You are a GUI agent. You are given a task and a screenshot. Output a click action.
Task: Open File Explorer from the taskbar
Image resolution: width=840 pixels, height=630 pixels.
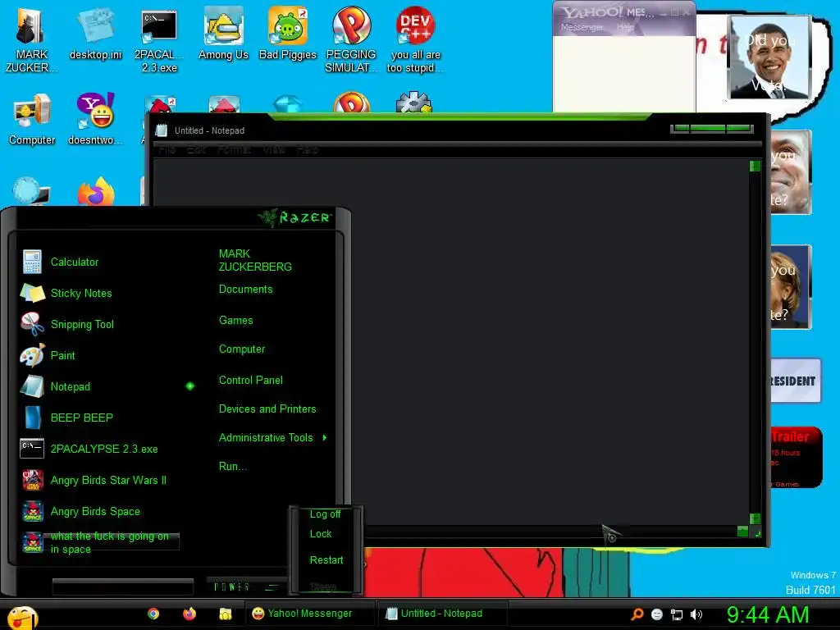225,614
